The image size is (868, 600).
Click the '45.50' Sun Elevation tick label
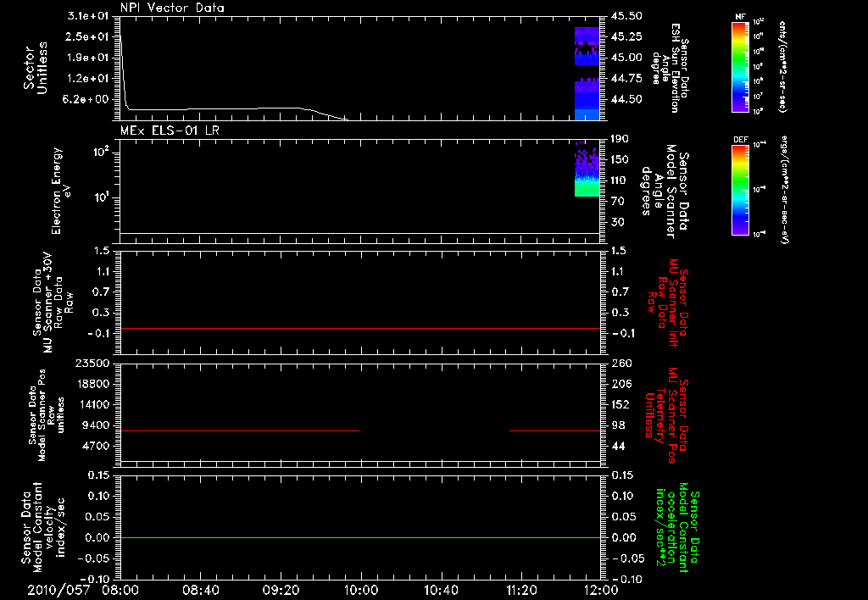click(x=626, y=16)
